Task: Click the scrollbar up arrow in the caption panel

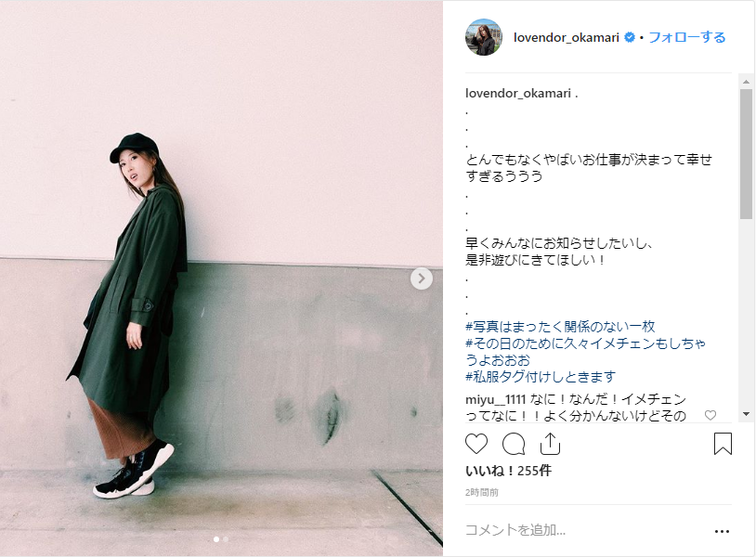Action: (747, 82)
